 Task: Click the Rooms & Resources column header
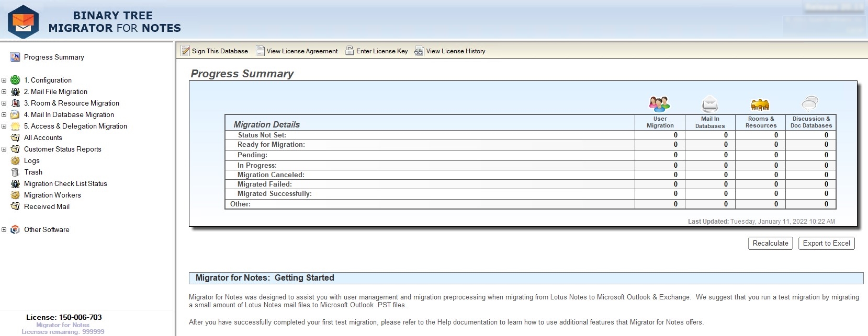click(x=761, y=122)
